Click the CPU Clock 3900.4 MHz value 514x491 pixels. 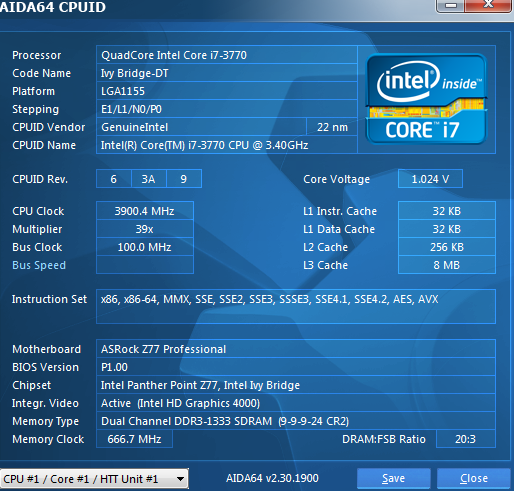[145, 211]
